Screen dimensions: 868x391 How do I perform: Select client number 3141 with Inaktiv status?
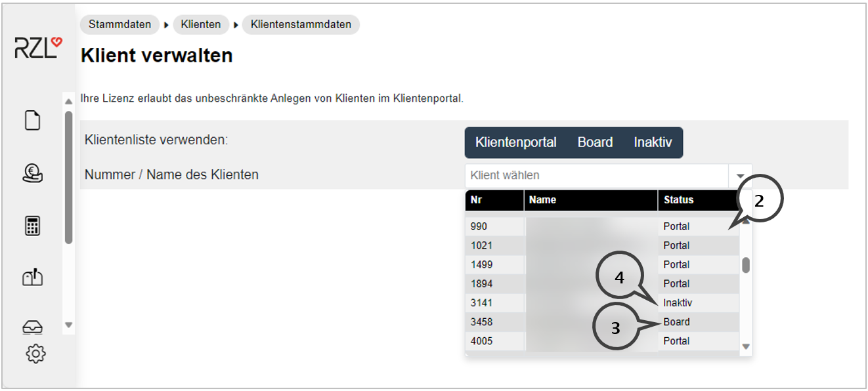[x=482, y=303]
